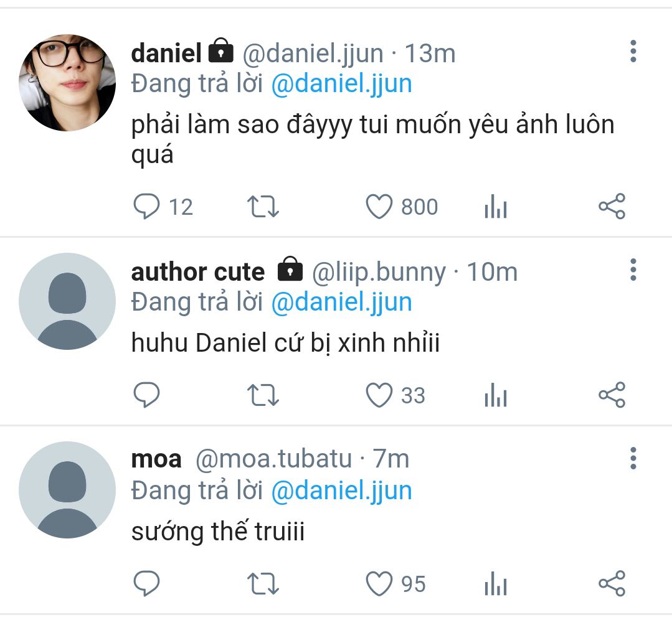Open moa's default avatar profile
The height and width of the screenshot is (620, 672).
click(67, 490)
